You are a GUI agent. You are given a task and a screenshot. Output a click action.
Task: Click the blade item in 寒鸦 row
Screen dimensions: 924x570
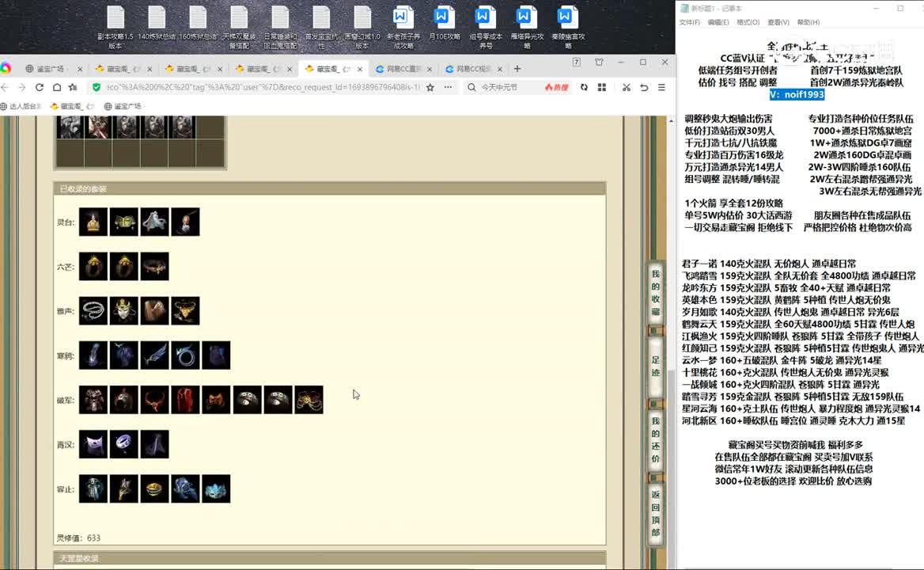pyautogui.click(x=154, y=355)
